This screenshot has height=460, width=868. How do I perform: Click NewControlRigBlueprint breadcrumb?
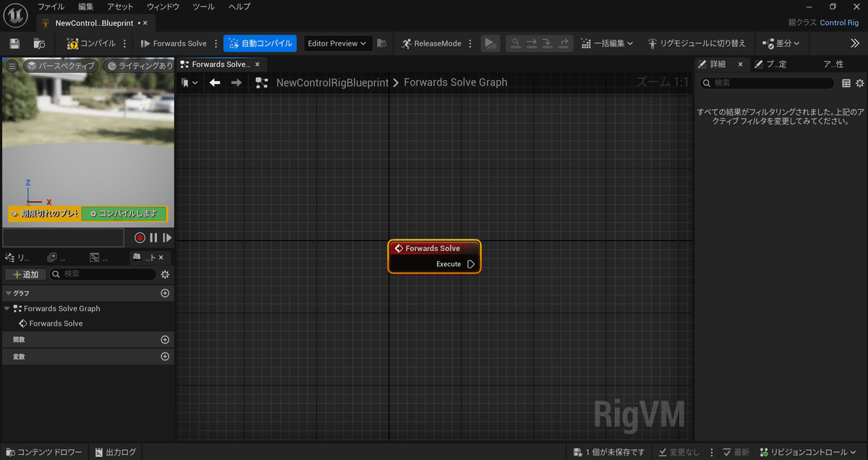point(333,82)
